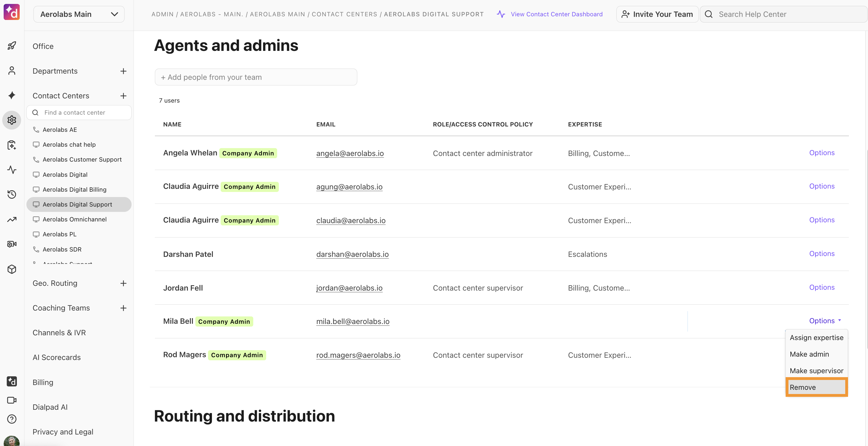
Task: Open mila.bell@aerolabs.io email link
Action: [352, 322]
